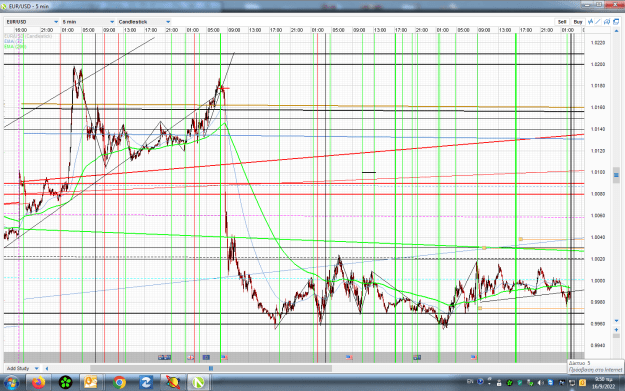This screenshot has width=625, height=391.
Task: Click the blue EMA legend label
Action: tap(14, 41)
